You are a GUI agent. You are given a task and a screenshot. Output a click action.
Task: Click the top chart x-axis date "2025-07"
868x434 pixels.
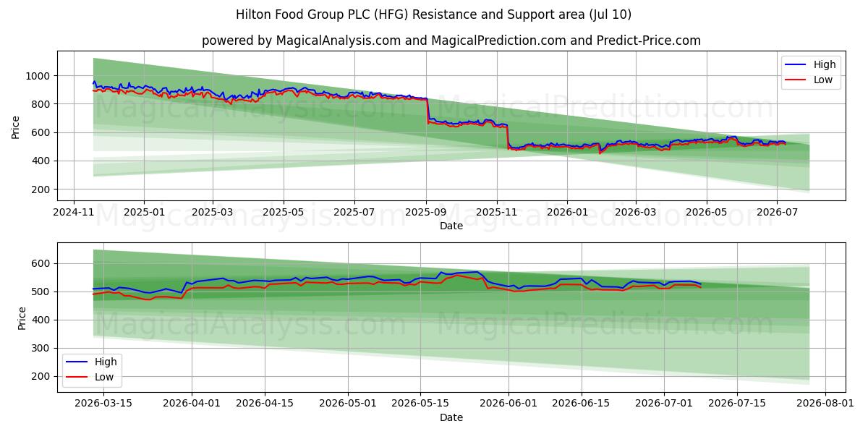pyautogui.click(x=354, y=213)
